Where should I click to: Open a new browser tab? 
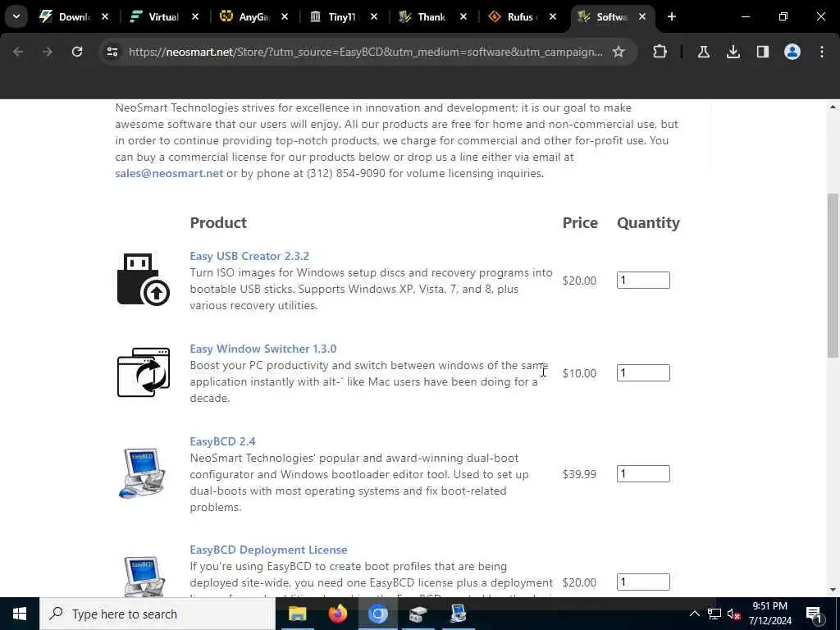point(672,16)
